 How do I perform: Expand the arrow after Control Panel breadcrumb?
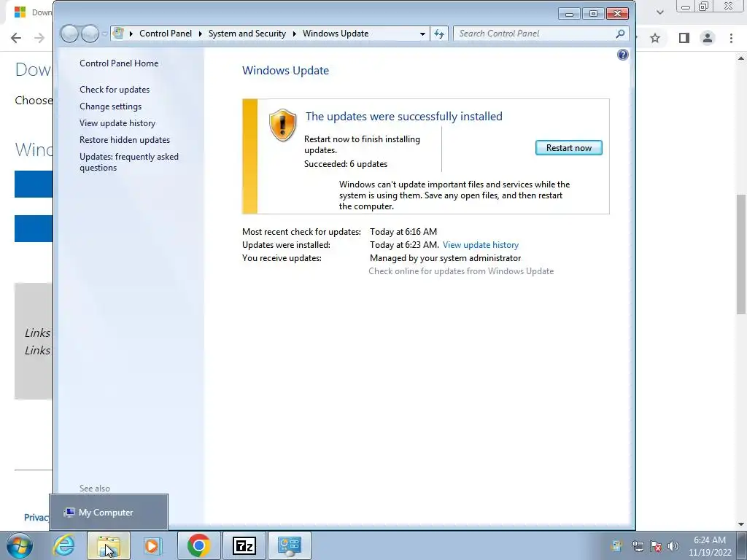(x=200, y=34)
